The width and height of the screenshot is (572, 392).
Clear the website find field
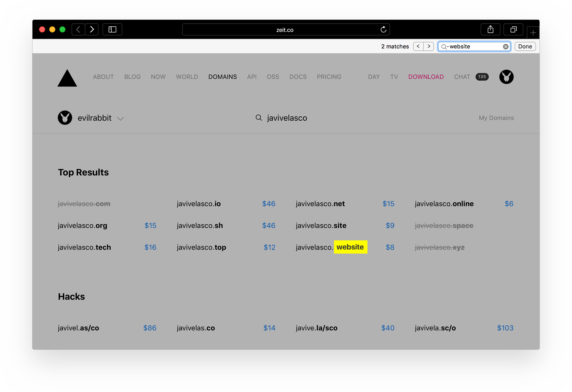pos(506,46)
